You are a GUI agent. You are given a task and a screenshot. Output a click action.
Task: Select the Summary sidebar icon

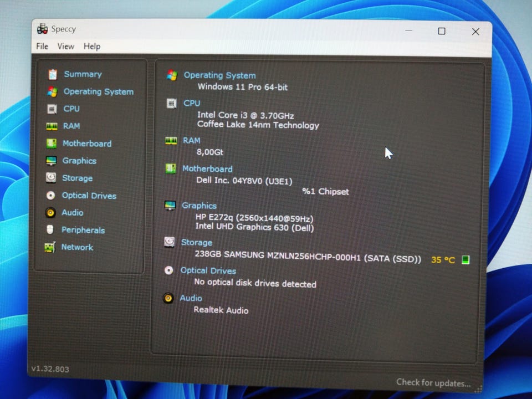click(x=53, y=74)
